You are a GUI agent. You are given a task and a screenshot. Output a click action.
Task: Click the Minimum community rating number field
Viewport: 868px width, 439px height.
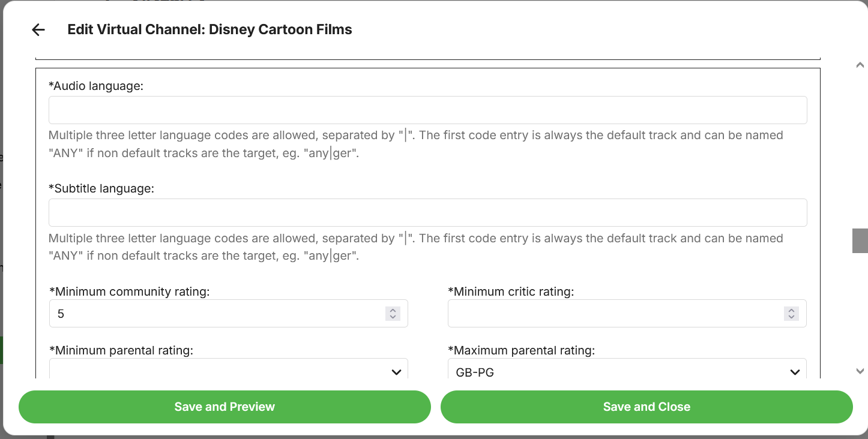(216, 314)
